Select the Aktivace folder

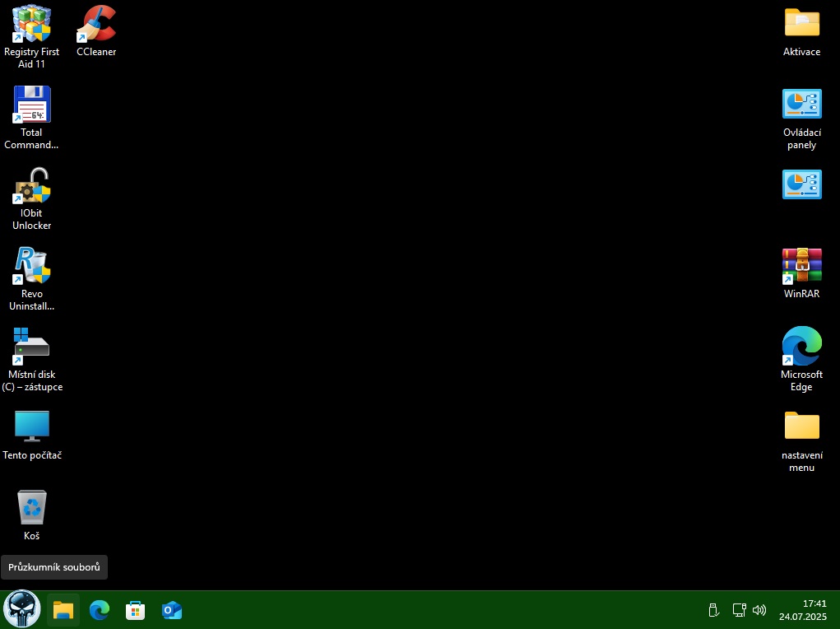click(801, 25)
